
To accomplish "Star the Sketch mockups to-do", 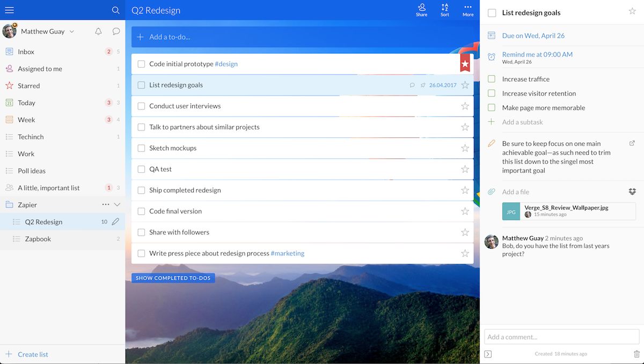I will click(x=465, y=148).
